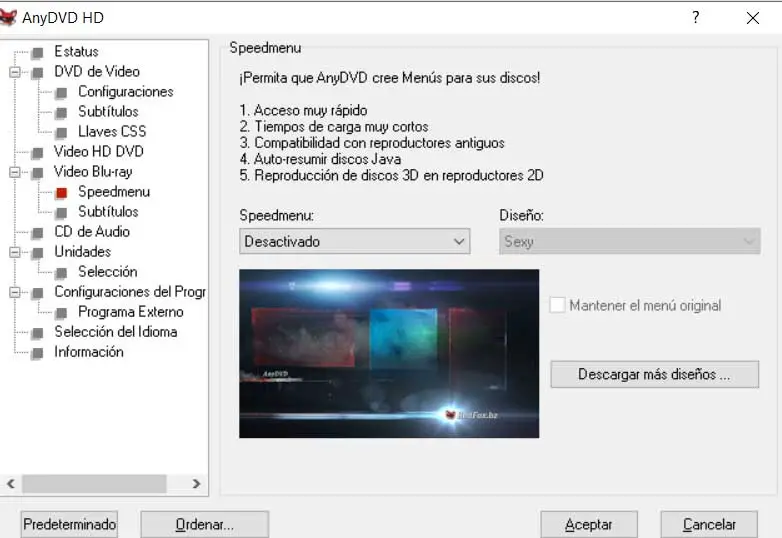Select Video Blu-ray tree item
The image size is (782, 538).
click(x=93, y=172)
